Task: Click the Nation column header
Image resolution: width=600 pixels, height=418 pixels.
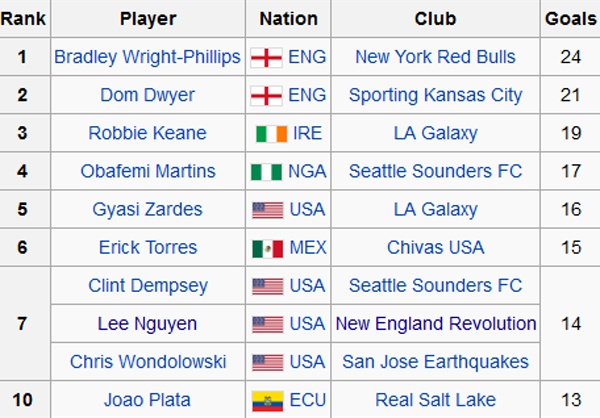Action: (288, 19)
